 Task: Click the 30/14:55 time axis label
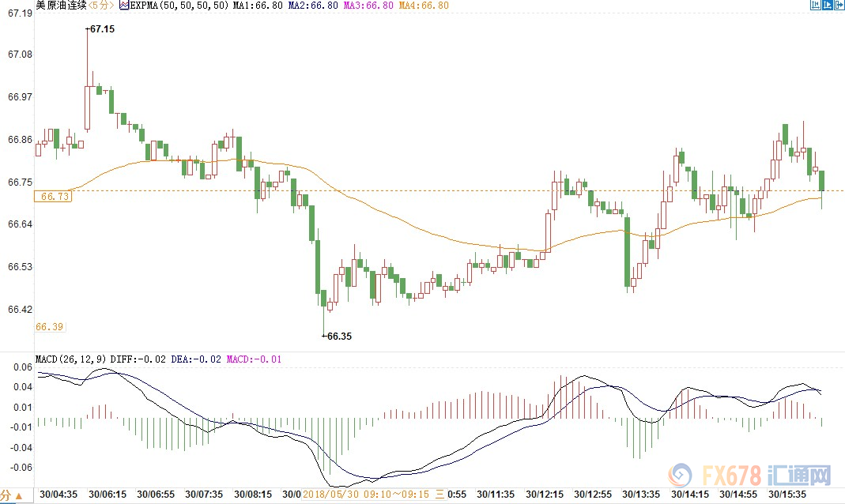click(x=738, y=495)
